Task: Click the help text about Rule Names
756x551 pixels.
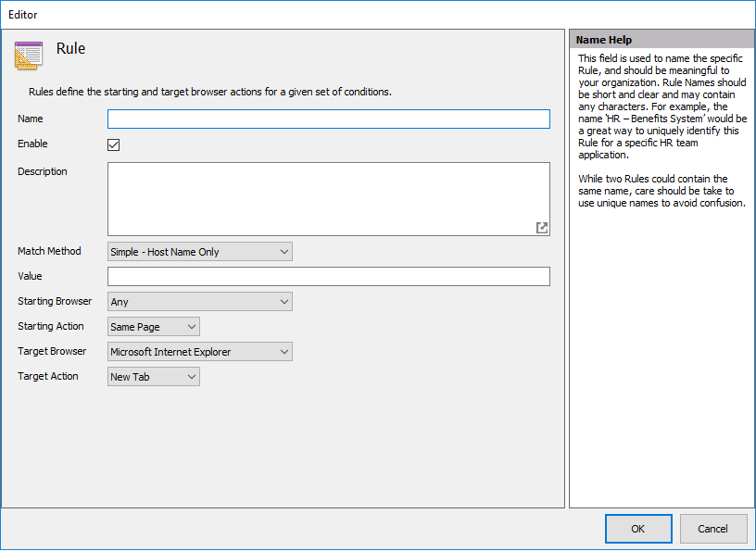Action: tap(661, 107)
